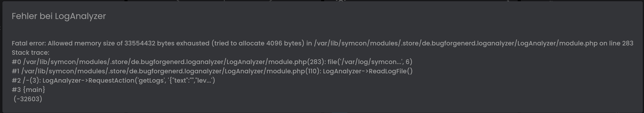Click the error code (-32603)
Image resolution: width=644 pixels, height=113 pixels.
[x=28, y=99]
